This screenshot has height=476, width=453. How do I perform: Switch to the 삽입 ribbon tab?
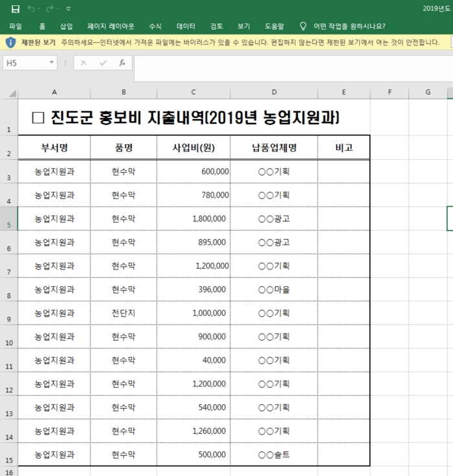pyautogui.click(x=66, y=27)
